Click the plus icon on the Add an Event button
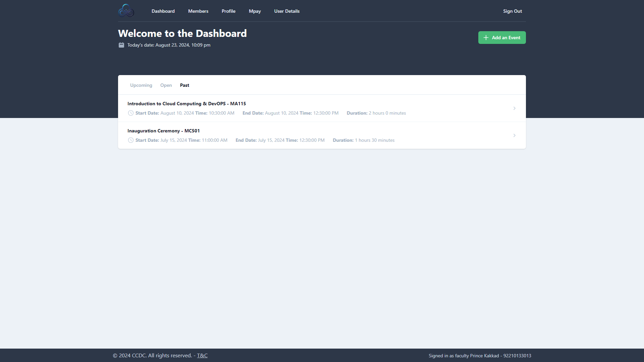This screenshot has height=362, width=644. (x=486, y=38)
